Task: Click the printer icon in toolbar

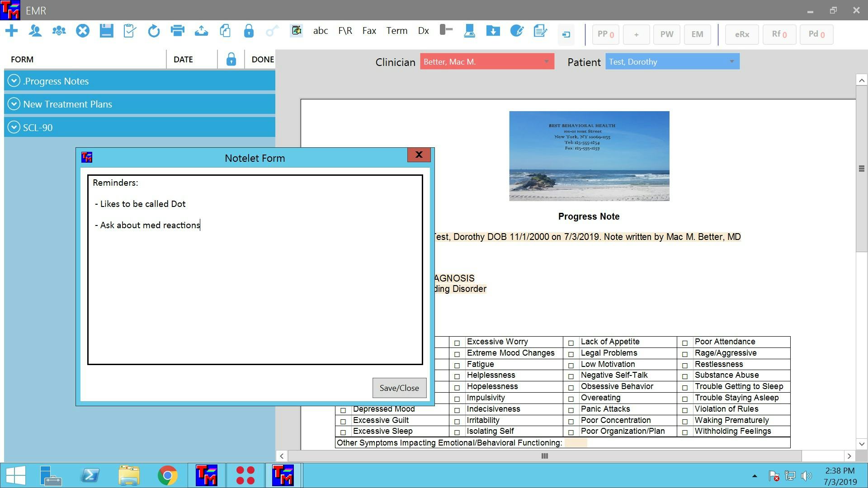Action: (178, 31)
